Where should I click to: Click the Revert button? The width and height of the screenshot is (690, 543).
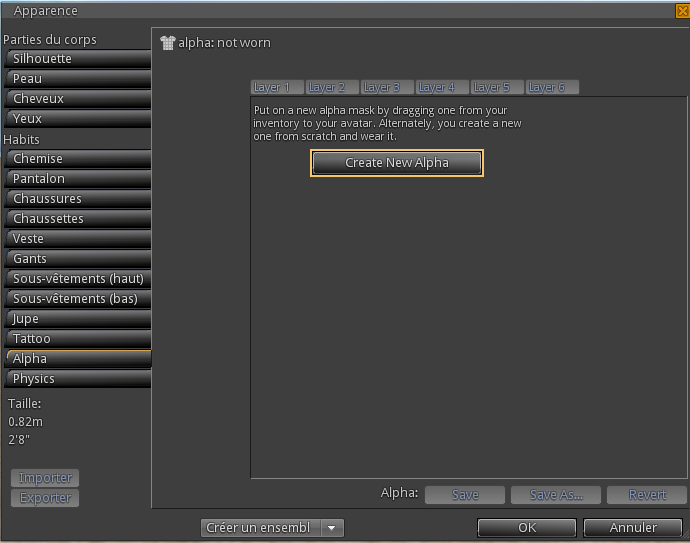point(647,495)
